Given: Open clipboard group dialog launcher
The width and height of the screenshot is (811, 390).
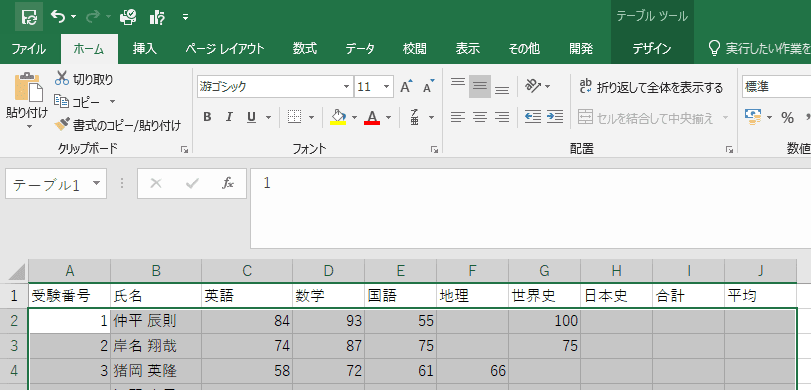Looking at the screenshot, I should [184, 149].
